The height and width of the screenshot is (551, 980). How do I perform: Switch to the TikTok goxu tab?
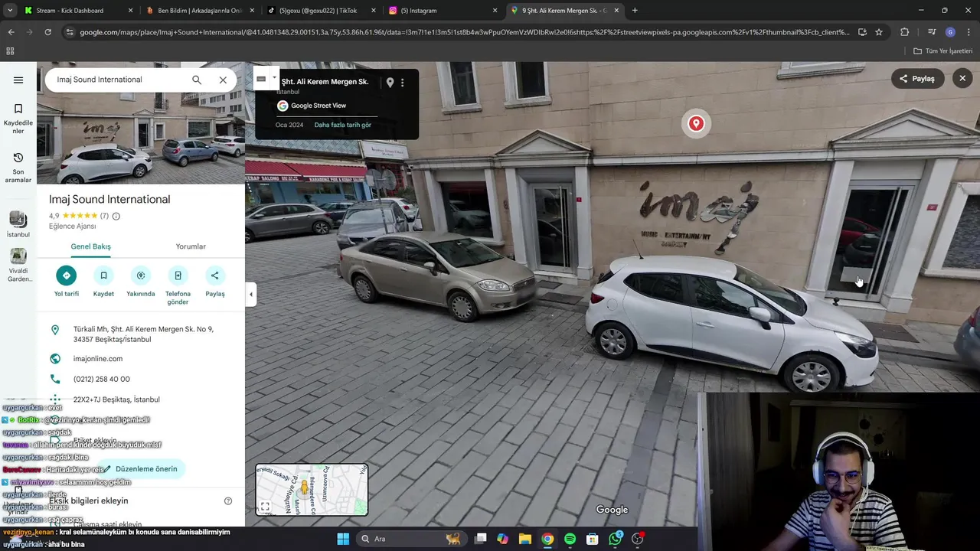320,11
